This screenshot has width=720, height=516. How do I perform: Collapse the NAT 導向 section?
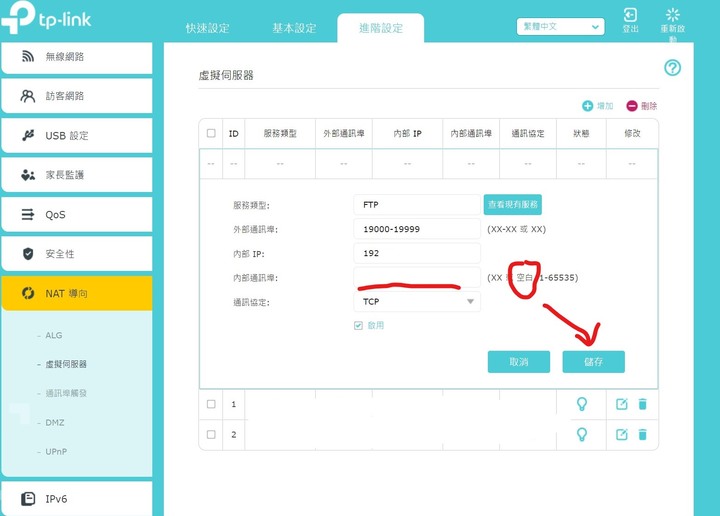pyautogui.click(x=77, y=293)
